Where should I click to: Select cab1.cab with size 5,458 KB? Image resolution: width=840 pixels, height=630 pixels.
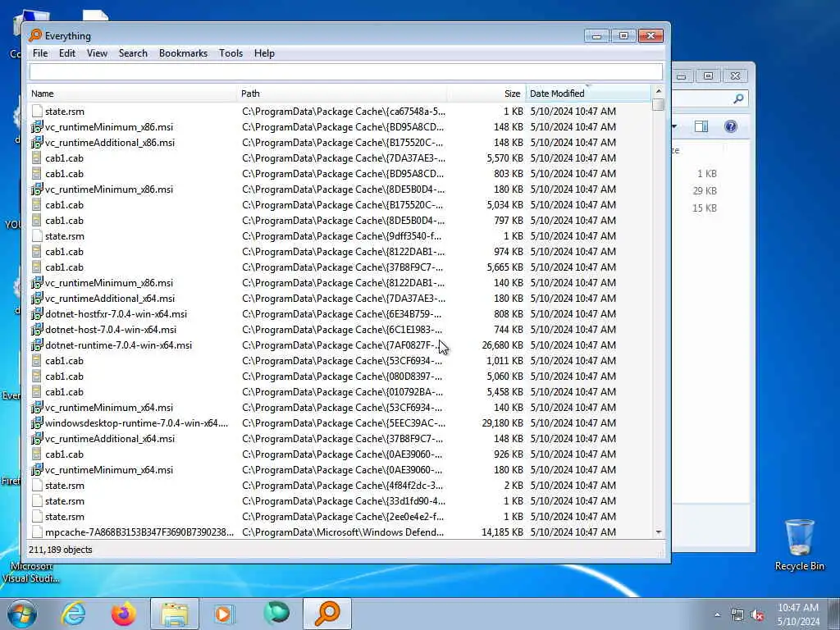(x=64, y=391)
